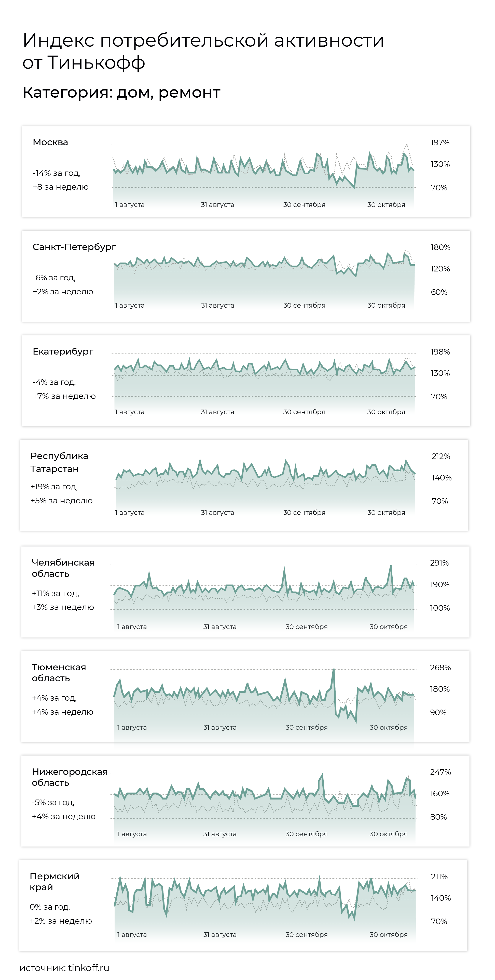Select the Тюменская область heading
The height and width of the screenshot is (980, 495).
[59, 673]
